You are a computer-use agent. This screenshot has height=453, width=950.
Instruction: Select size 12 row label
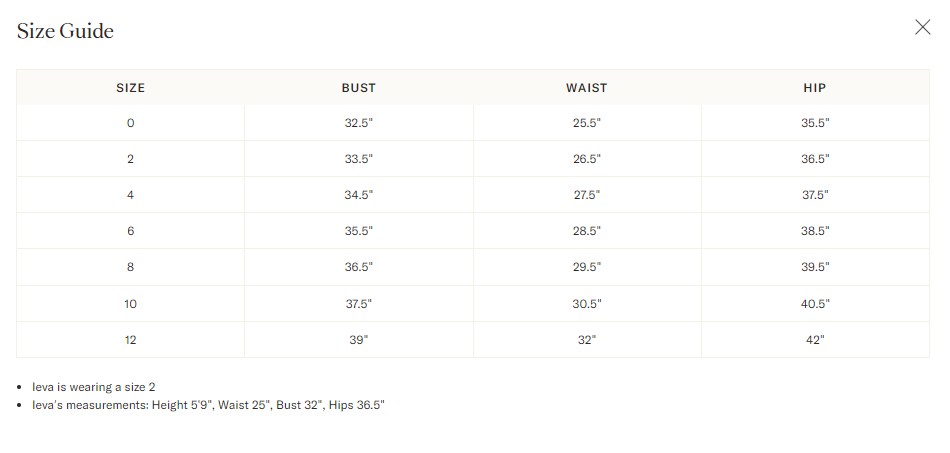(130, 340)
